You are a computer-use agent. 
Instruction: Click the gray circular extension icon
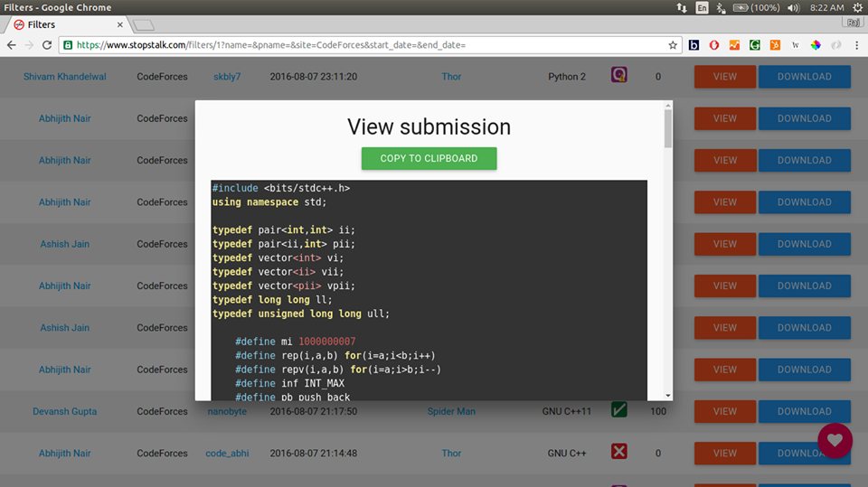tap(835, 45)
